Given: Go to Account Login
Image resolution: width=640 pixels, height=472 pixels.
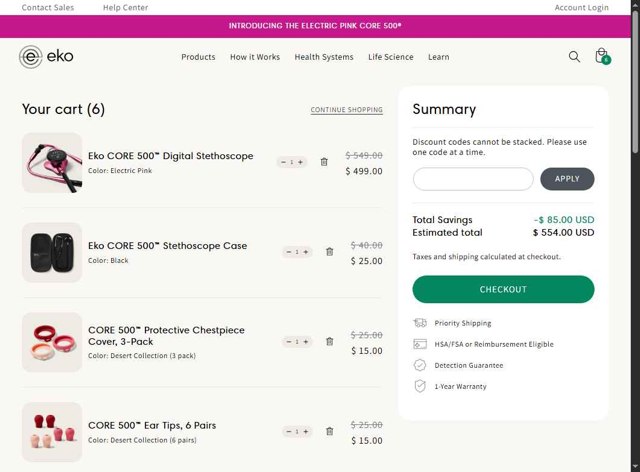Looking at the screenshot, I should point(582,7).
